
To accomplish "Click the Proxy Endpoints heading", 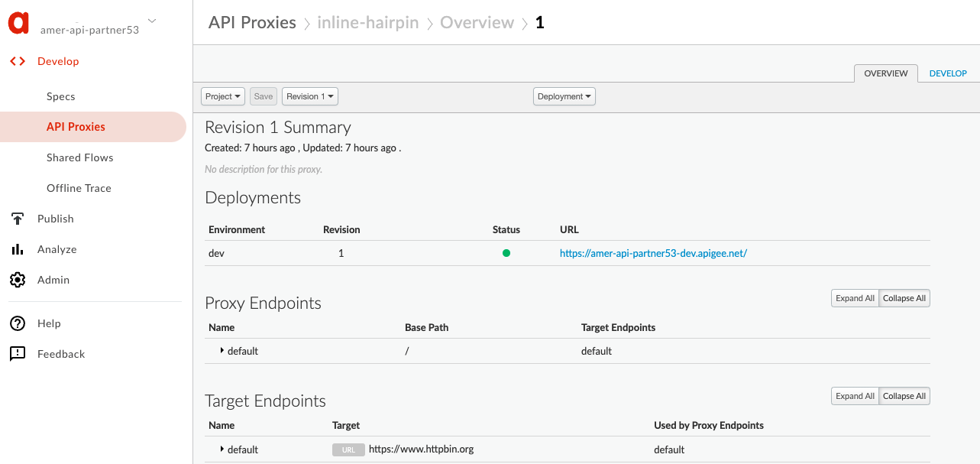I will 264,303.
